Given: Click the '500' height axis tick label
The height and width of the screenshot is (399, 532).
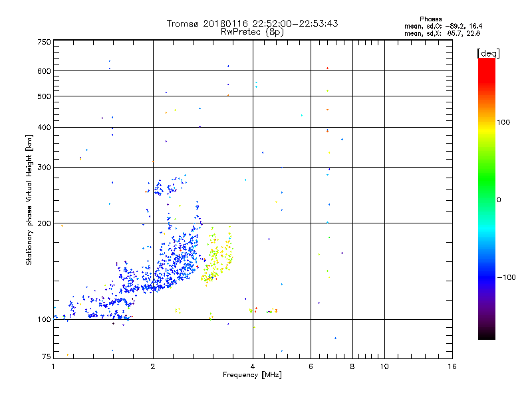Looking at the screenshot, I should (x=44, y=96).
